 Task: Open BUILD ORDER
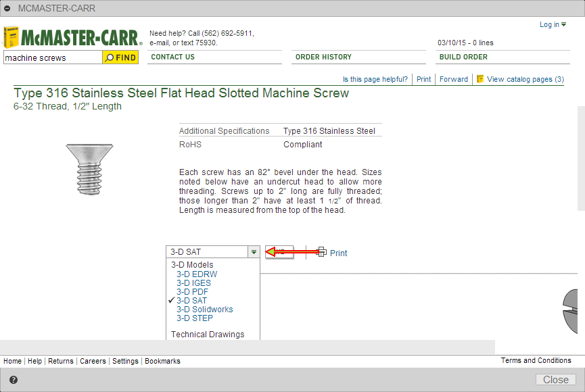coord(463,57)
